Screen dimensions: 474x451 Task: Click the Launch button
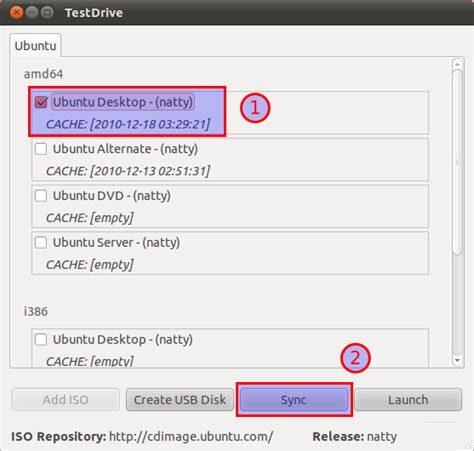point(408,400)
